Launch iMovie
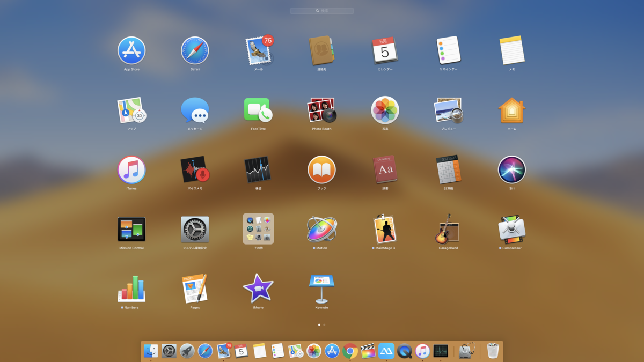 (x=258, y=289)
